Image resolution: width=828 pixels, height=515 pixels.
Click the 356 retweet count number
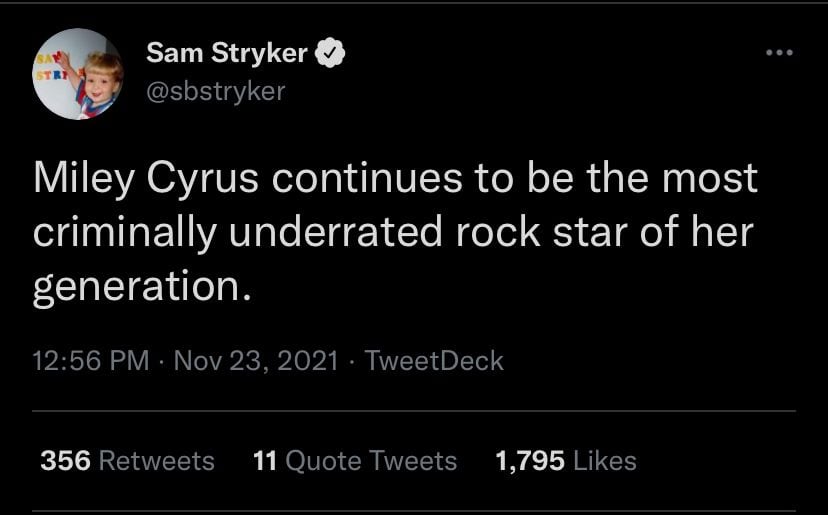click(x=66, y=460)
